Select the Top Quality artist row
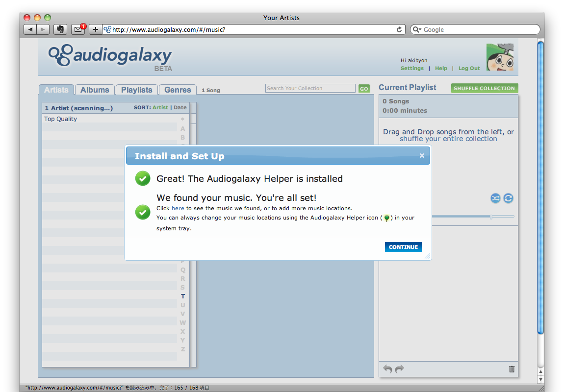 click(x=110, y=119)
